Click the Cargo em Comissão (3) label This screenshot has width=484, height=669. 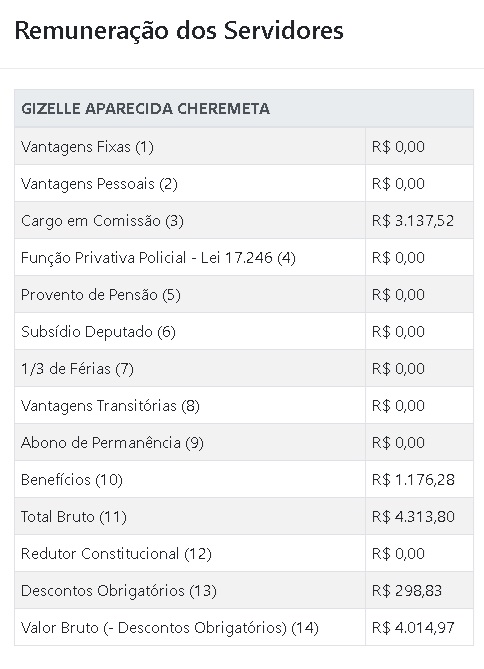coord(102,221)
